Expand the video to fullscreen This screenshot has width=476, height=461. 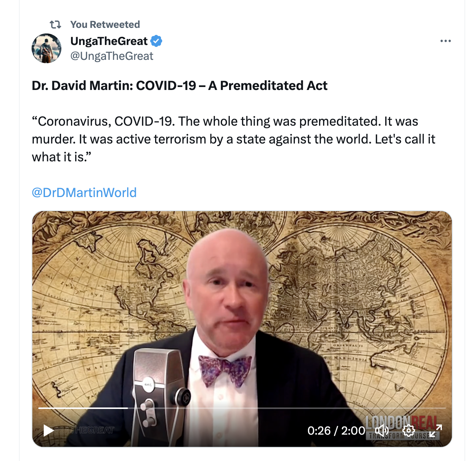pyautogui.click(x=435, y=431)
